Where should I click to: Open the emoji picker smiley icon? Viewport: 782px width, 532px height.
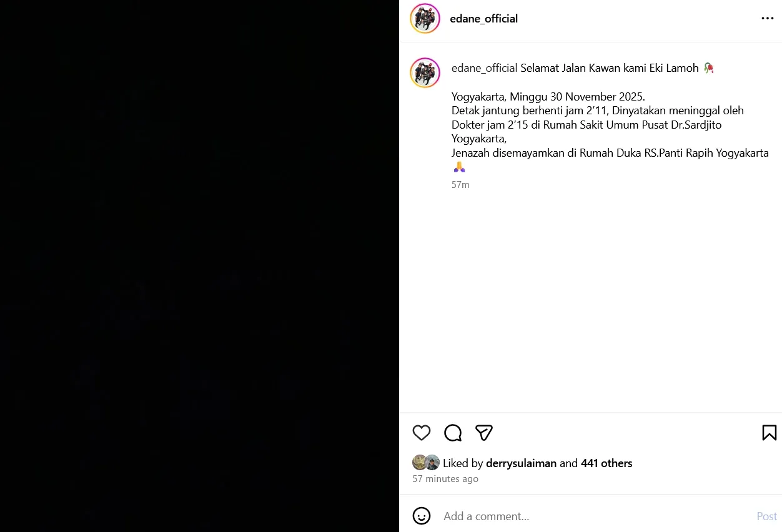pyautogui.click(x=422, y=516)
